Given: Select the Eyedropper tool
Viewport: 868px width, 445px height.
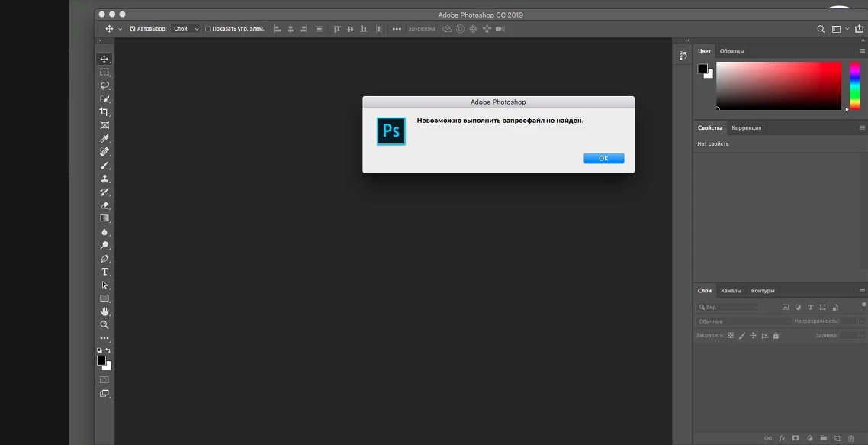Looking at the screenshot, I should click(104, 139).
